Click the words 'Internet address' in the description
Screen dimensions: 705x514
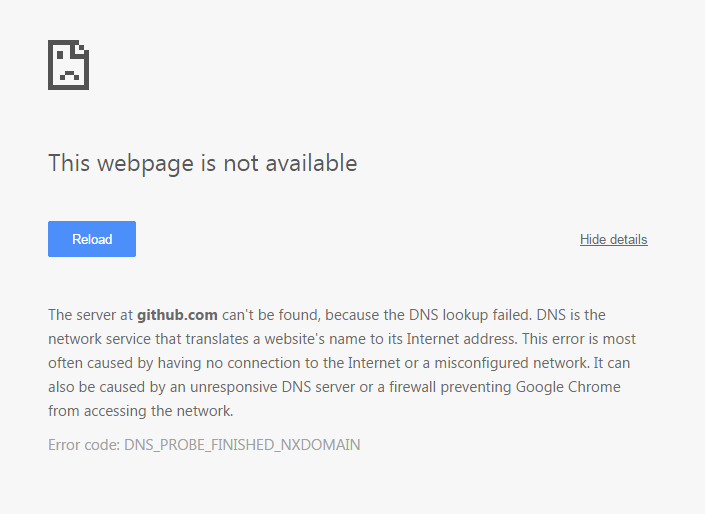coord(461,339)
